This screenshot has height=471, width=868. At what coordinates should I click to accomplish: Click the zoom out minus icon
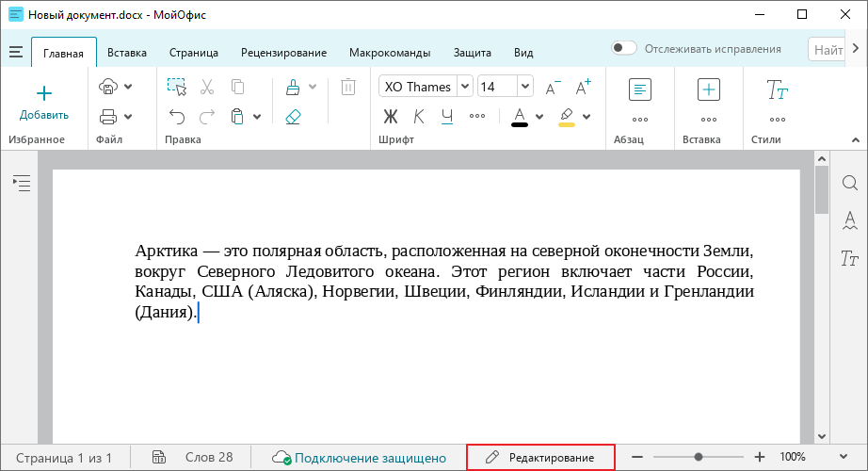(x=637, y=457)
